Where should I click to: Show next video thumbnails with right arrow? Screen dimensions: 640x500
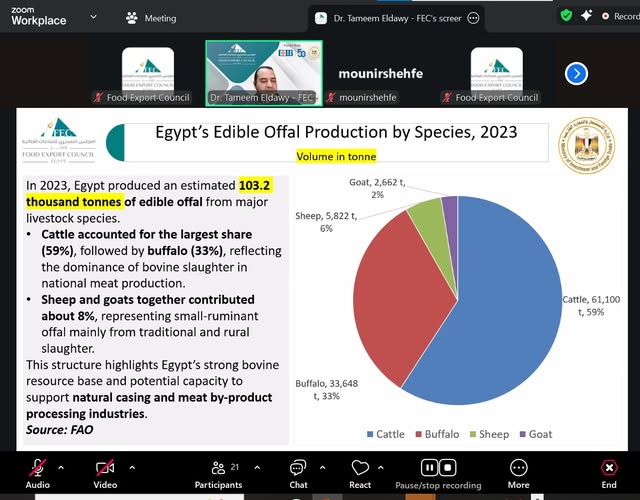point(575,73)
